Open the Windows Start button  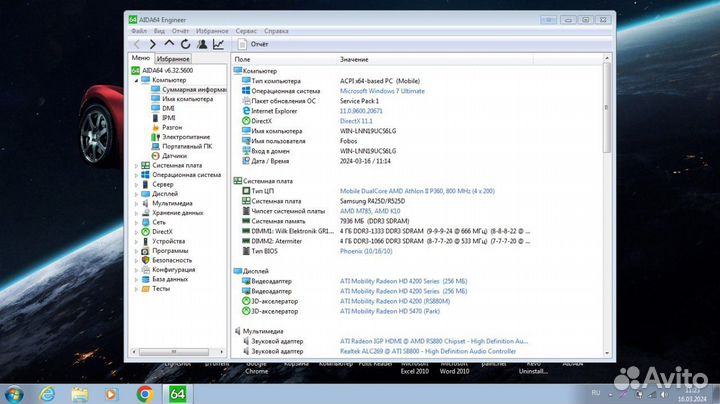coord(14,394)
